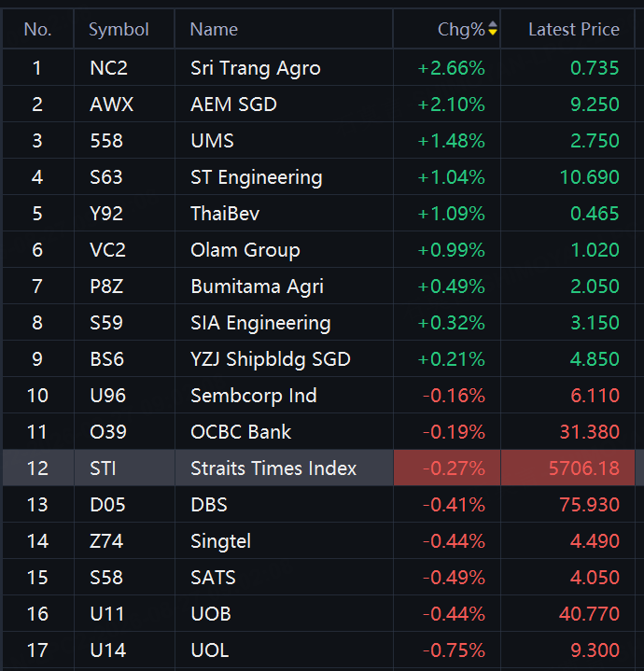Click the +0.21% change value

point(451,359)
